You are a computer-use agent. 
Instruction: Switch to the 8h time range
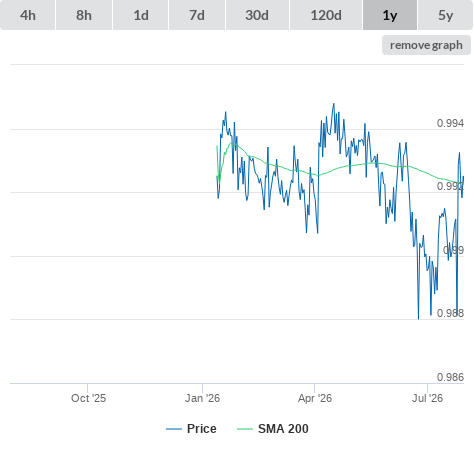click(x=84, y=15)
